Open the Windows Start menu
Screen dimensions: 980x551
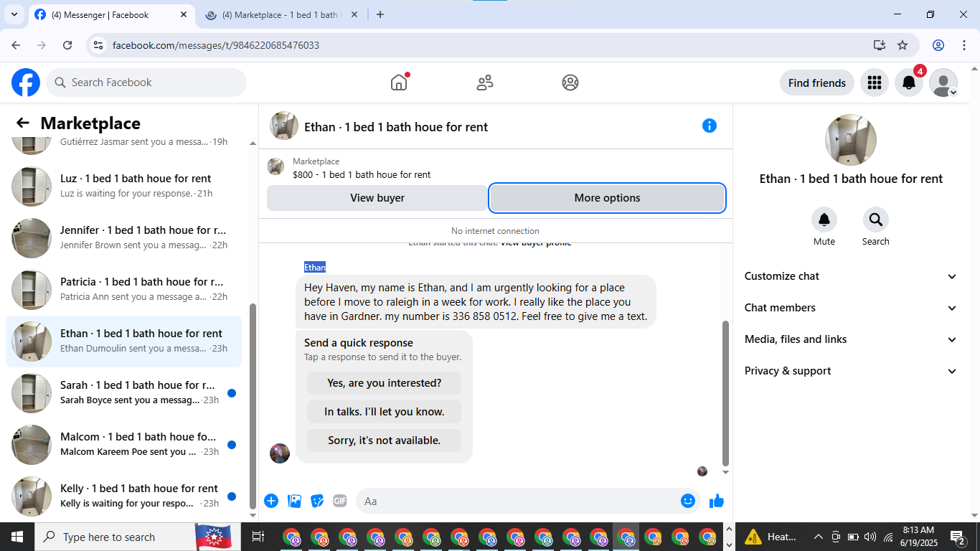pyautogui.click(x=17, y=537)
